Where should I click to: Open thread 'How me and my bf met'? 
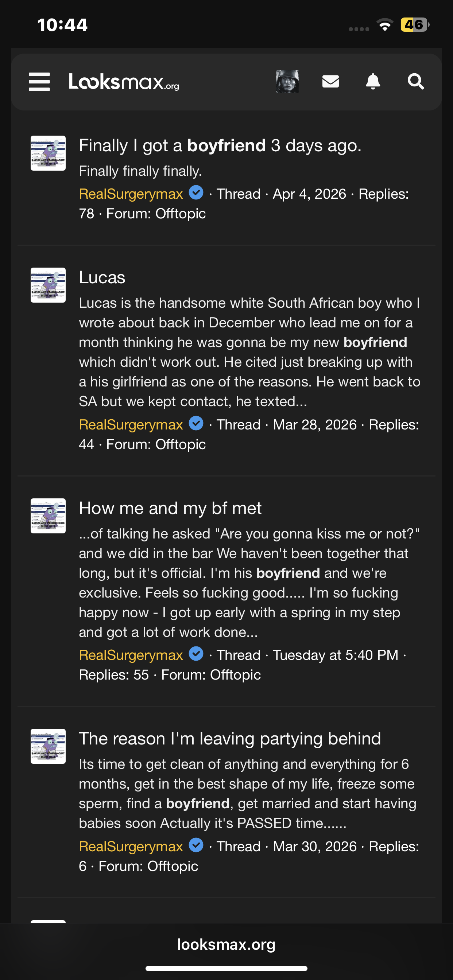pyautogui.click(x=170, y=508)
